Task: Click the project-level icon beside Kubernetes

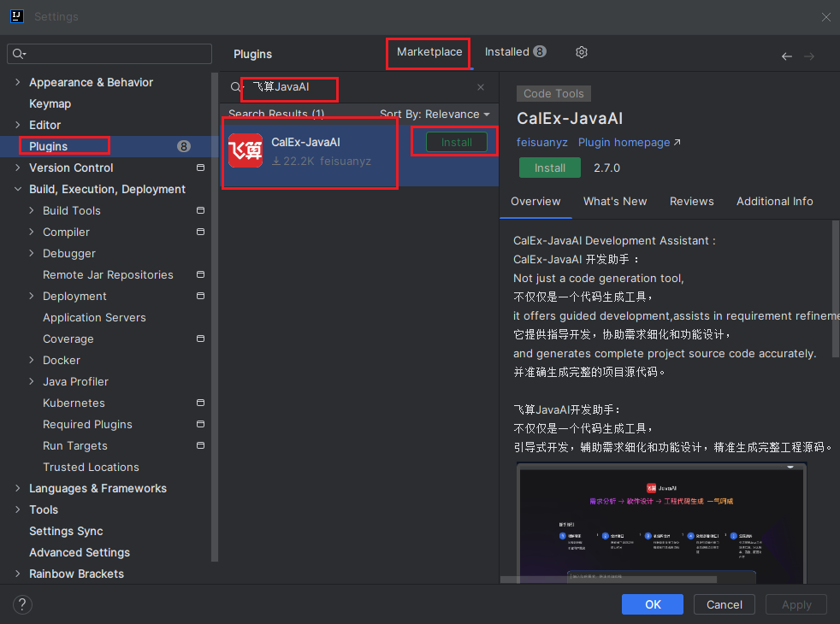Action: [x=200, y=403]
